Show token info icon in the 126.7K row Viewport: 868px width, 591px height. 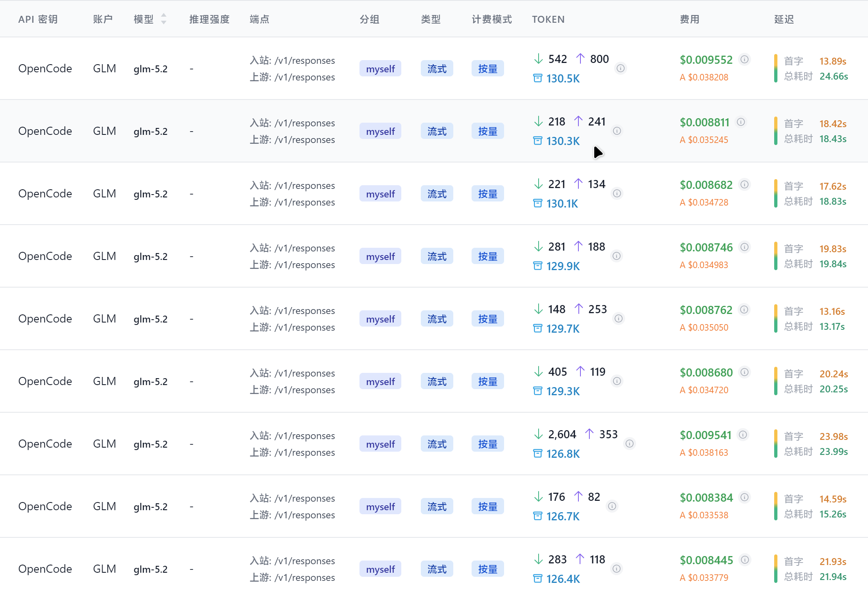pyautogui.click(x=612, y=506)
